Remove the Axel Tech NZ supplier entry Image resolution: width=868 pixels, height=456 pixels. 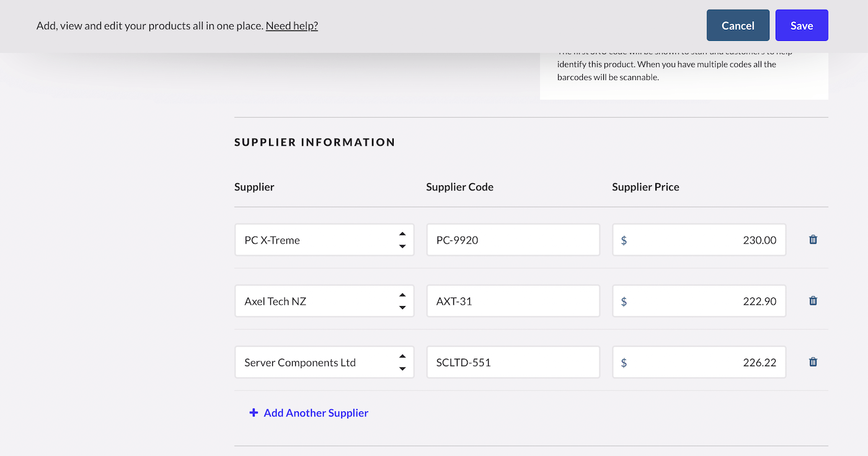pos(813,300)
